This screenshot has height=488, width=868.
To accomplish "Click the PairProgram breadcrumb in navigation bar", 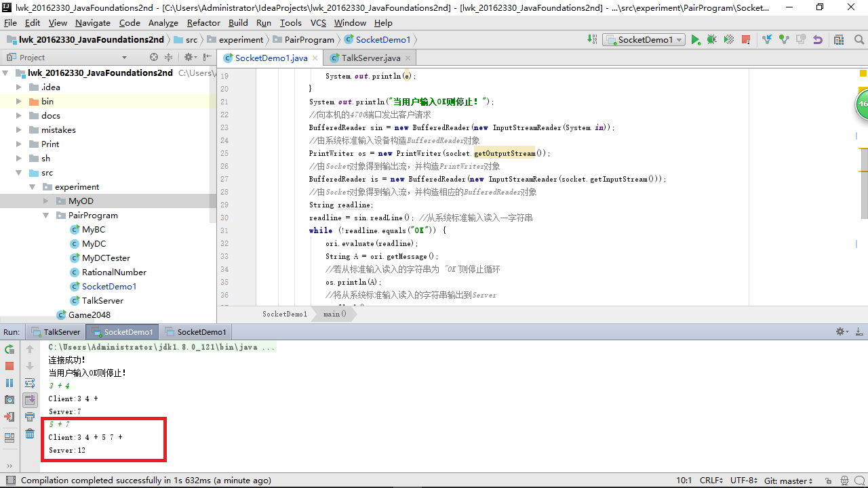I will (303, 40).
